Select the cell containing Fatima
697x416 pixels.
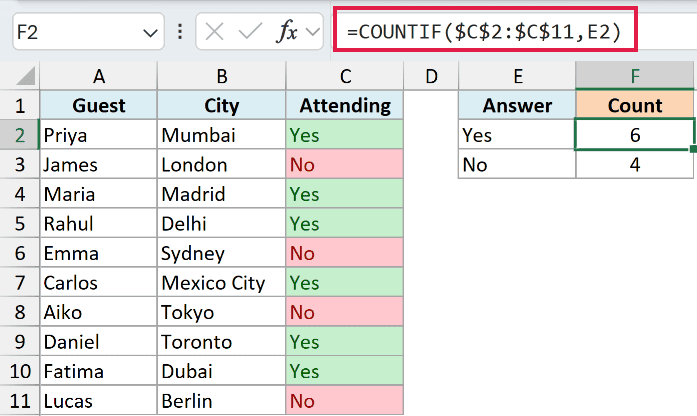(99, 371)
